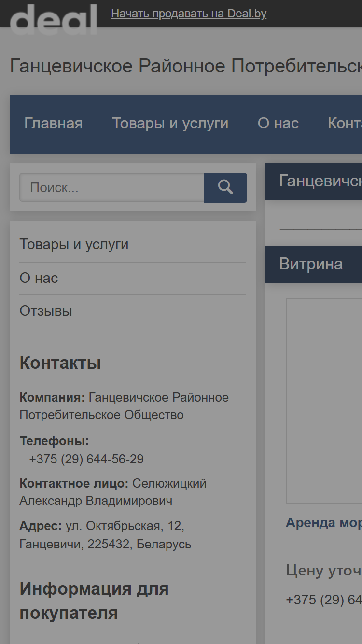Open the partially visible Контакты navigation item

[345, 124]
